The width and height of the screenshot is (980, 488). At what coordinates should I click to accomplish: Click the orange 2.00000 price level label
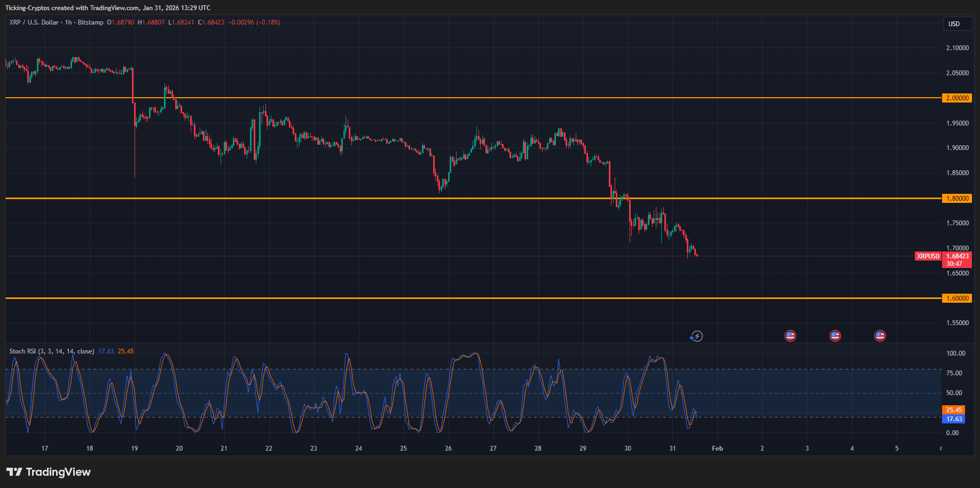point(958,98)
